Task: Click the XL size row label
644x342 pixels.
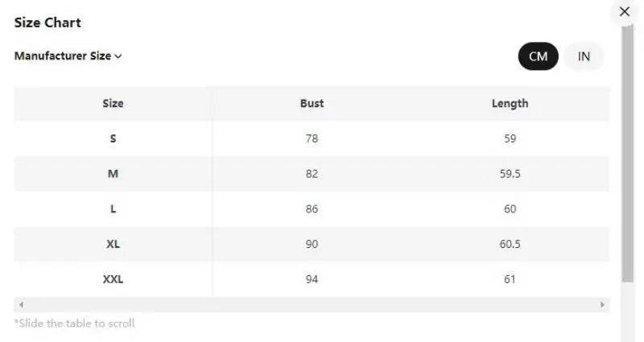Action: click(x=113, y=245)
